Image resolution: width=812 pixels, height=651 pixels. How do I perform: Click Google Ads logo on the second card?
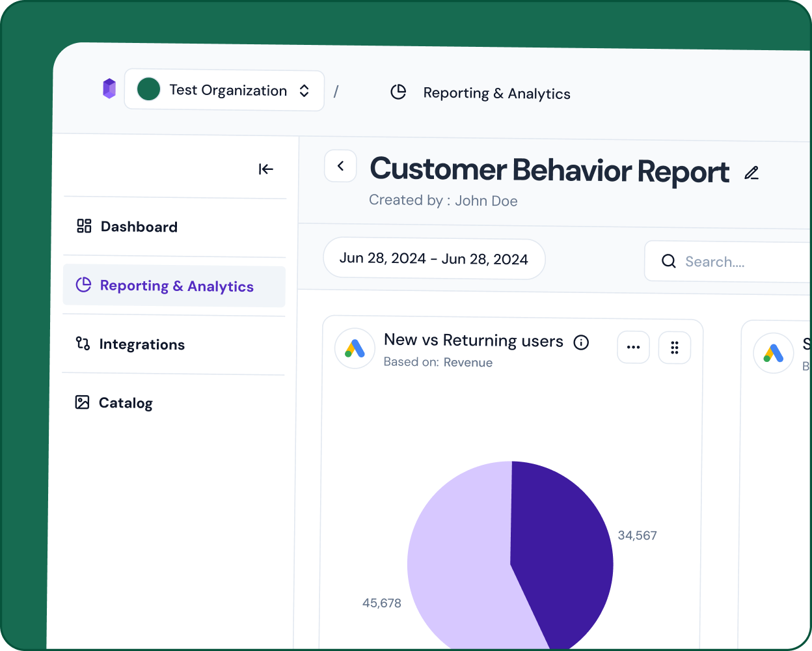pos(773,353)
